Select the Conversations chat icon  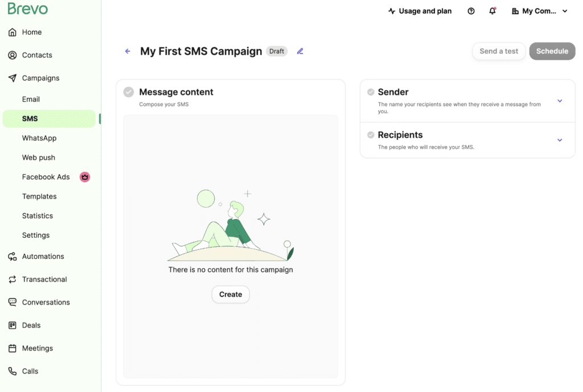pyautogui.click(x=12, y=302)
